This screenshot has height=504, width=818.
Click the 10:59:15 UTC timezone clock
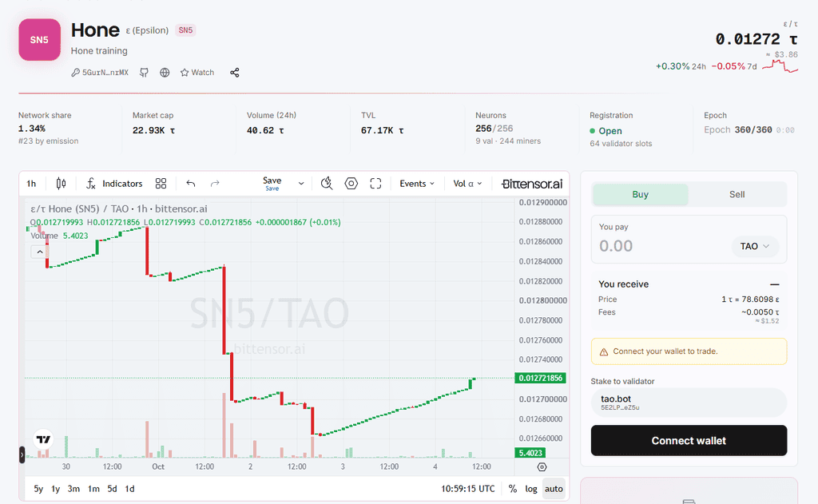point(468,489)
